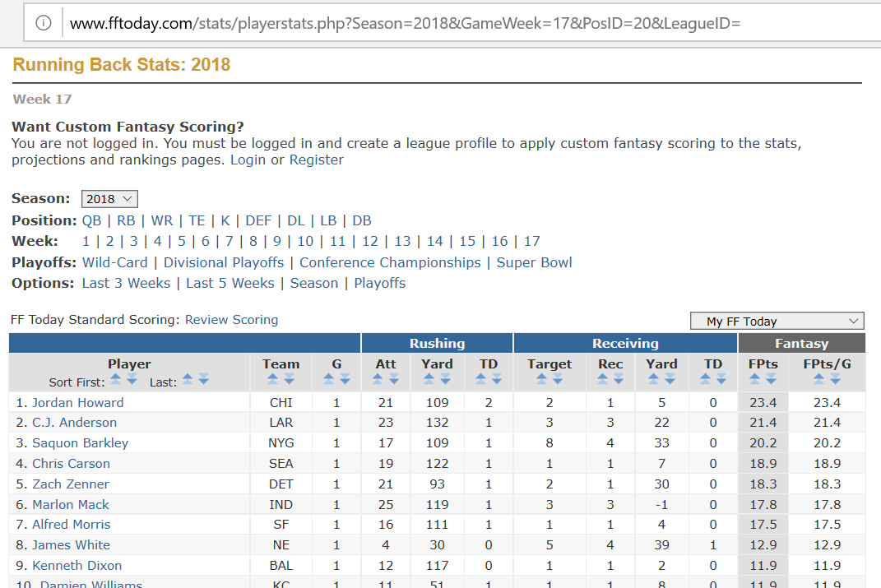Sort Team column descending arrow

coord(290,379)
